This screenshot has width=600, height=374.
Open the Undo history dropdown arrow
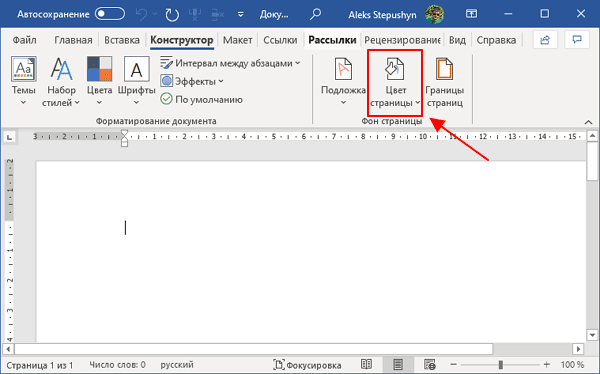(x=155, y=15)
